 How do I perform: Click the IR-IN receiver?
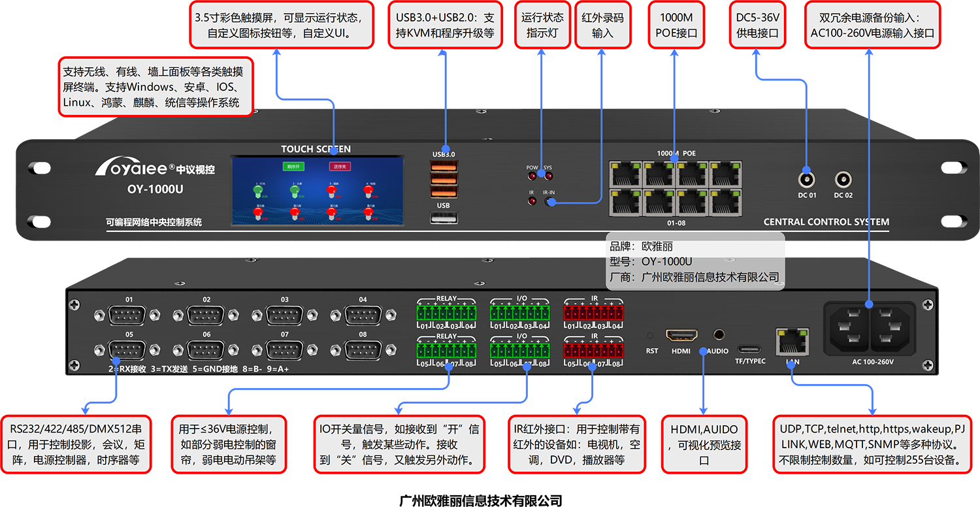(x=548, y=201)
